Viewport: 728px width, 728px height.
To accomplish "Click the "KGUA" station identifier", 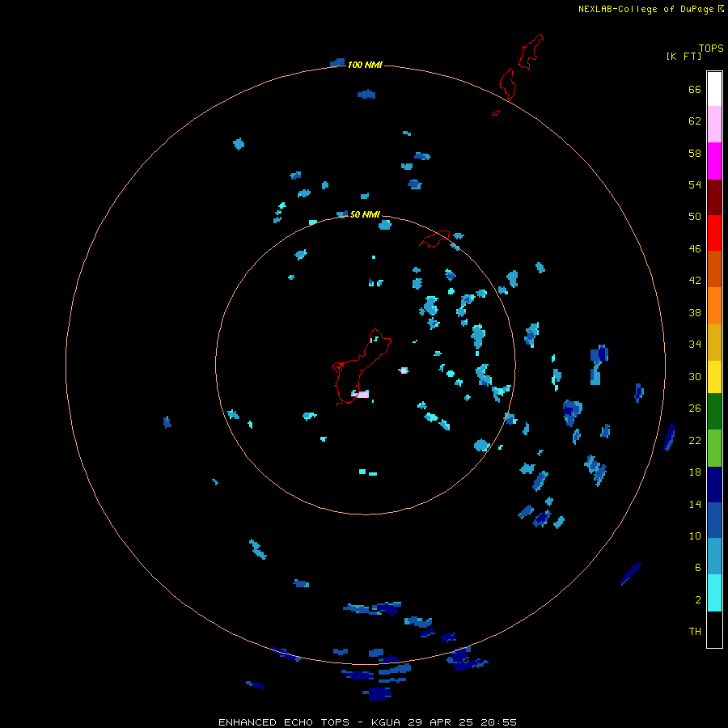I will [385, 722].
